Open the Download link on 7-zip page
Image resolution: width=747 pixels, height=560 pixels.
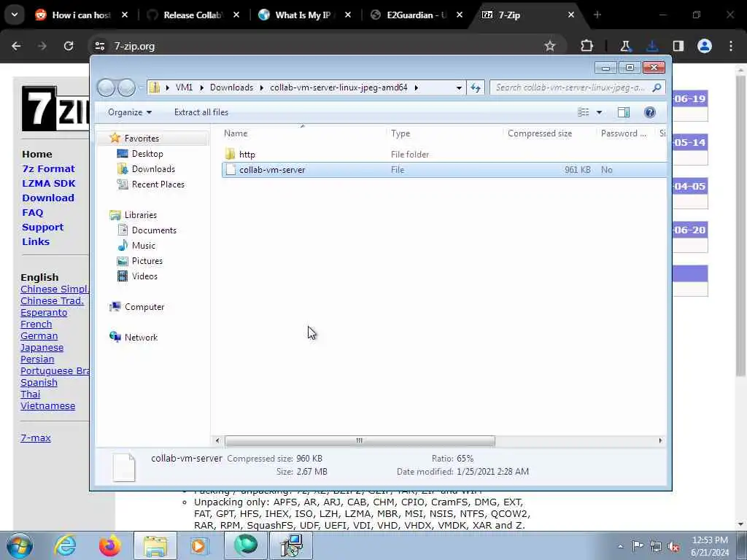(x=48, y=198)
